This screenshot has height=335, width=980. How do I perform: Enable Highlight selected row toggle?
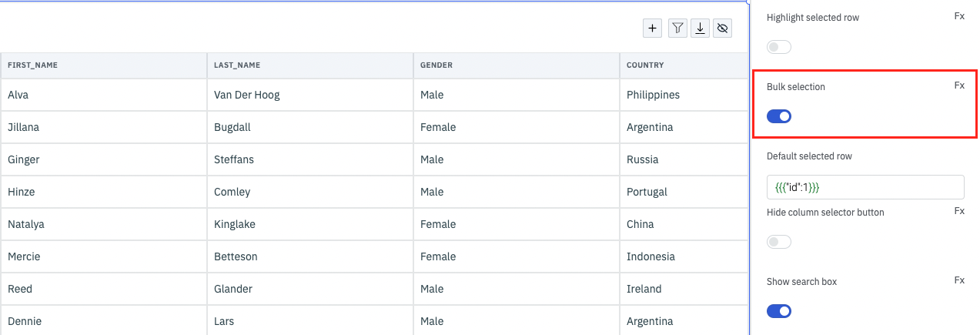tap(779, 48)
